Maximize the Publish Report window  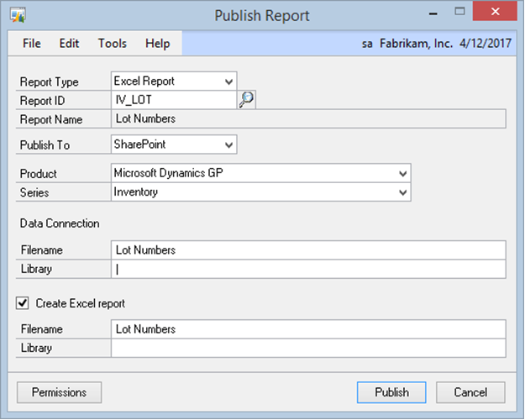[x=459, y=12]
